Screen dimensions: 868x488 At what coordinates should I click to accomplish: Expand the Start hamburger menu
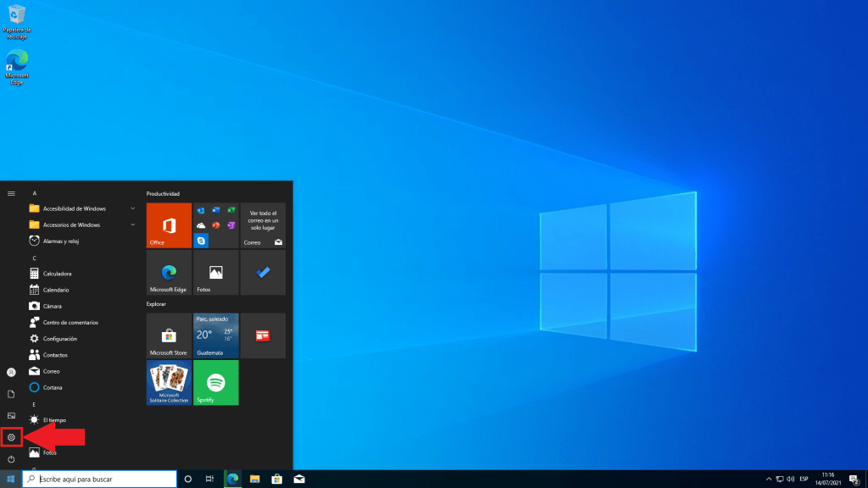[x=11, y=193]
